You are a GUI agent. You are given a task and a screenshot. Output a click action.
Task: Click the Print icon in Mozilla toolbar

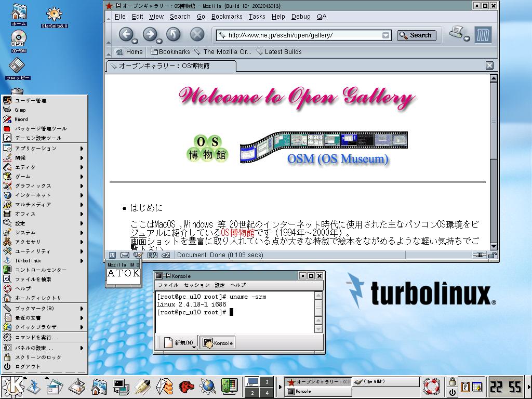click(x=457, y=33)
